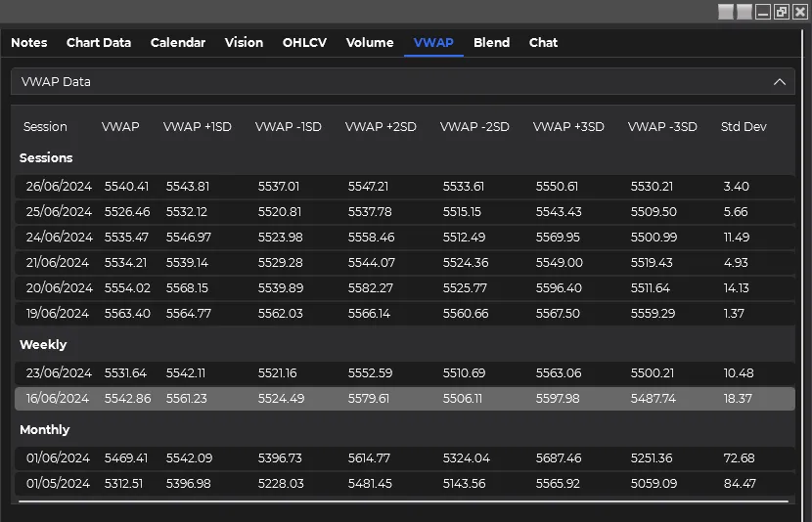Click VWAP -1SD value 5523.98
The width and height of the screenshot is (812, 522).
(280, 237)
